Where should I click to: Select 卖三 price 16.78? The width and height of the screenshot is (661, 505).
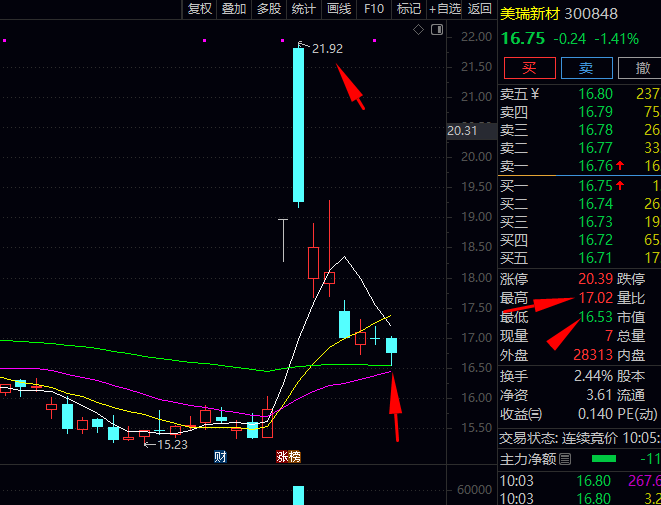pos(596,130)
